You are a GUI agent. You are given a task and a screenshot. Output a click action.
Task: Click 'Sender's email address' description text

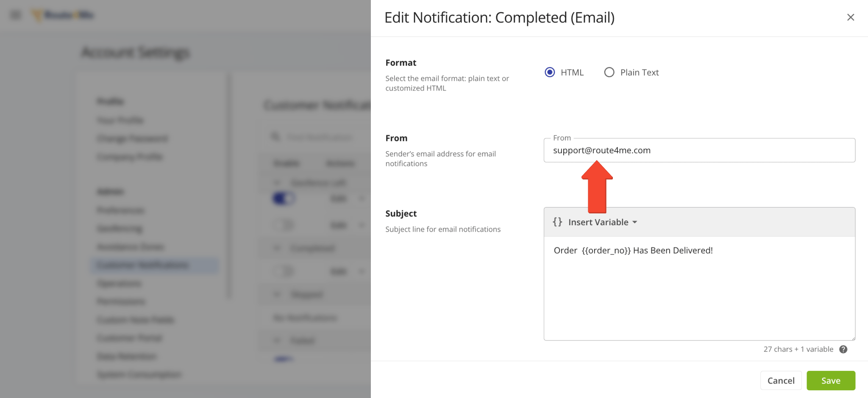pos(440,159)
